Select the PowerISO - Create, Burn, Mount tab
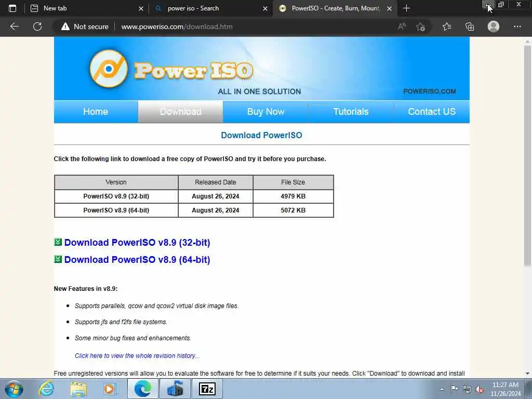Image resolution: width=532 pixels, height=399 pixels. [x=336, y=8]
